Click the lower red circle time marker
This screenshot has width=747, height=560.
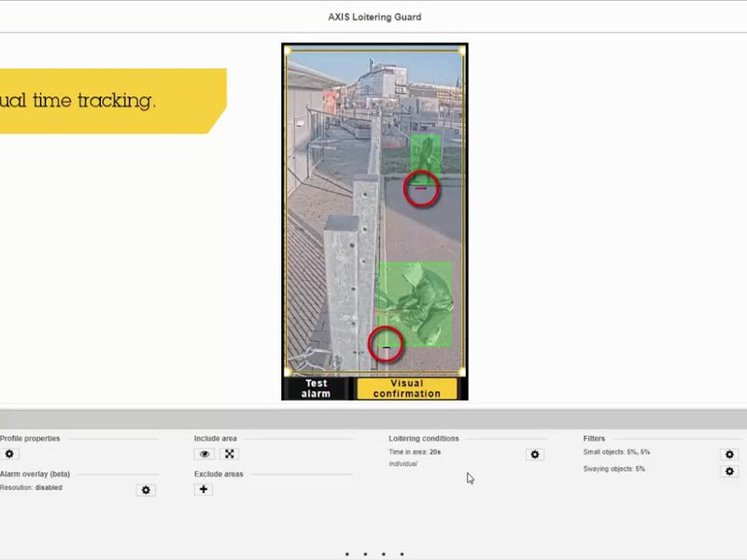point(386,344)
